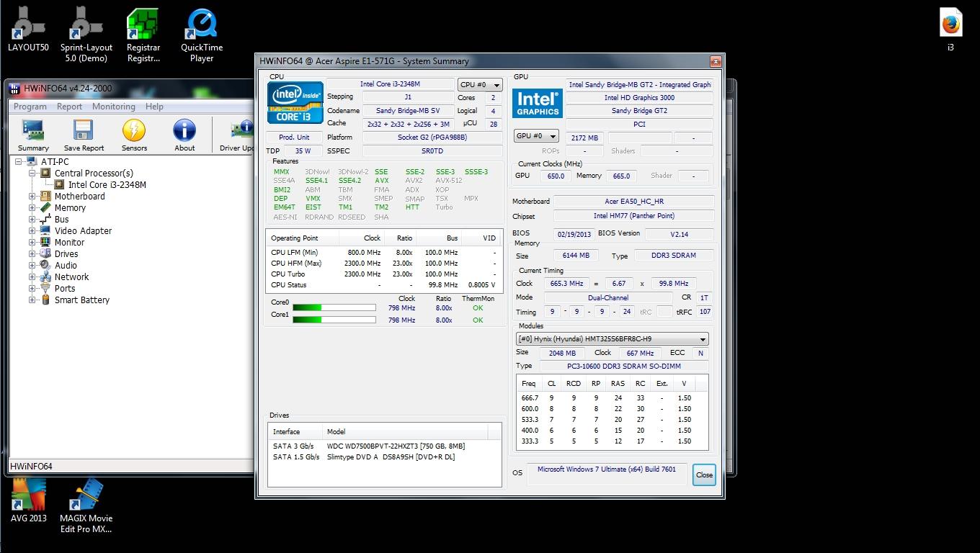The width and height of the screenshot is (980, 553).
Task: Select the Ports tree node
Action: coord(65,288)
